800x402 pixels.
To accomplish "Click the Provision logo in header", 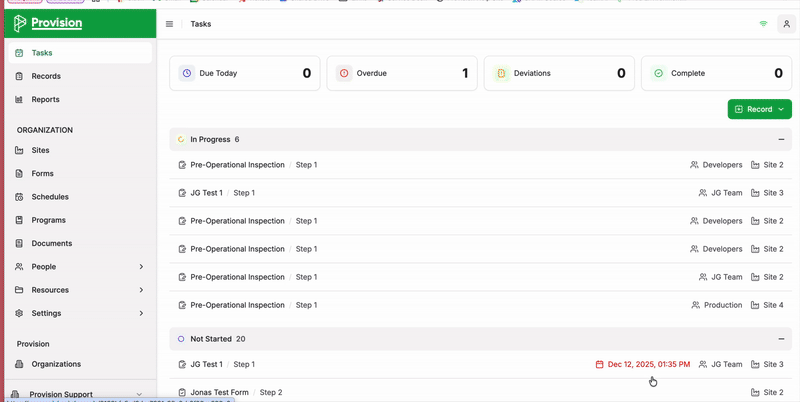I will (x=48, y=23).
